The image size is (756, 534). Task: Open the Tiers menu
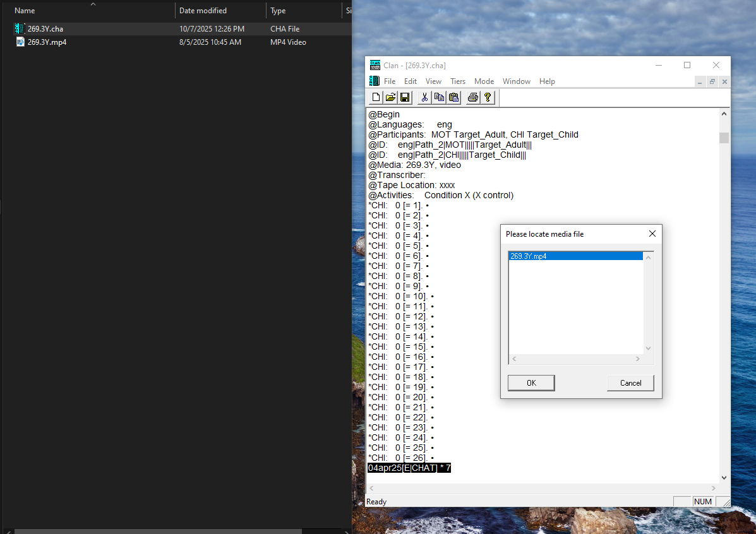[x=458, y=81]
